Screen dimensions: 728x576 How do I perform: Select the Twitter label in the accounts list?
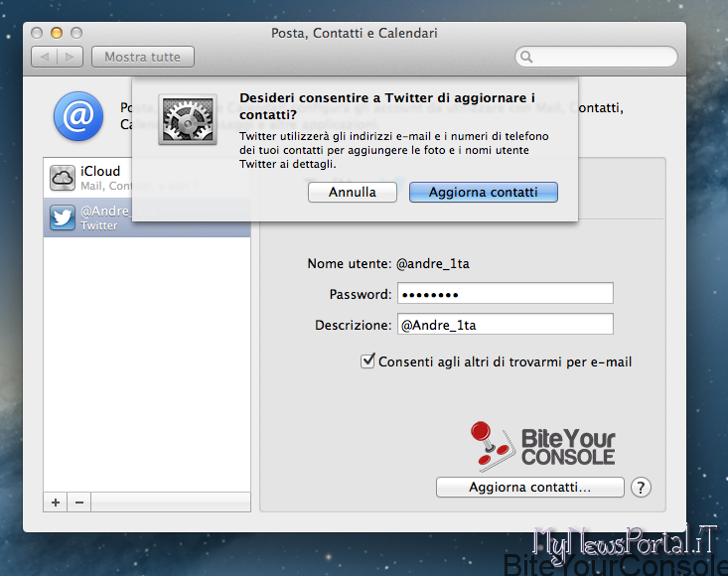pyautogui.click(x=99, y=225)
